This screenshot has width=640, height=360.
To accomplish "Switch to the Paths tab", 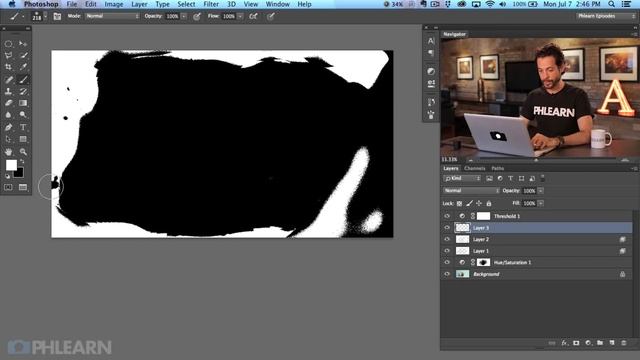I will [x=498, y=168].
